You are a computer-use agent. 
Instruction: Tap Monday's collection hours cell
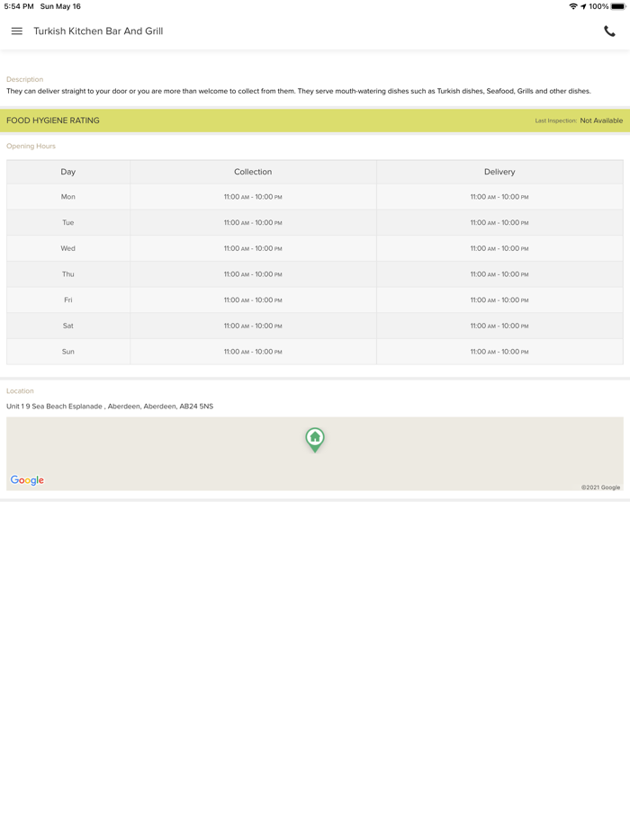point(253,197)
